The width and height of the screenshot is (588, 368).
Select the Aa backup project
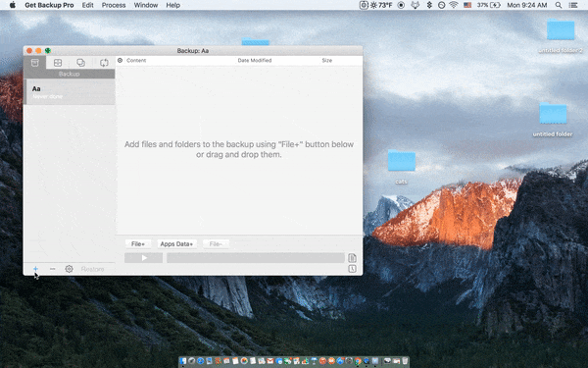(x=70, y=92)
